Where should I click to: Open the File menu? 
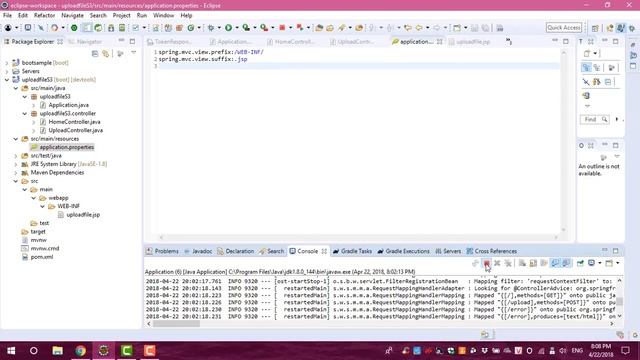[x=7, y=16]
